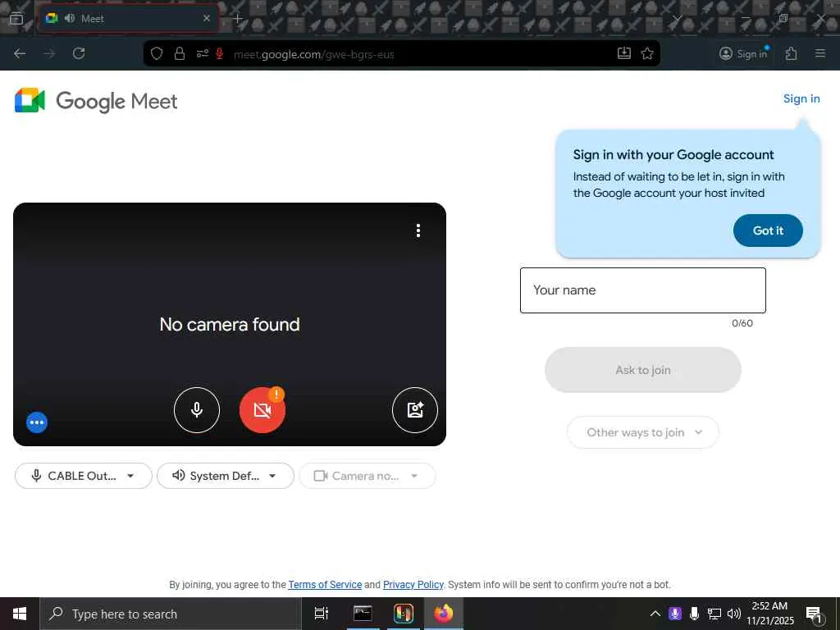
Task: Open the colorful app icon next to terminal
Action: click(403, 614)
